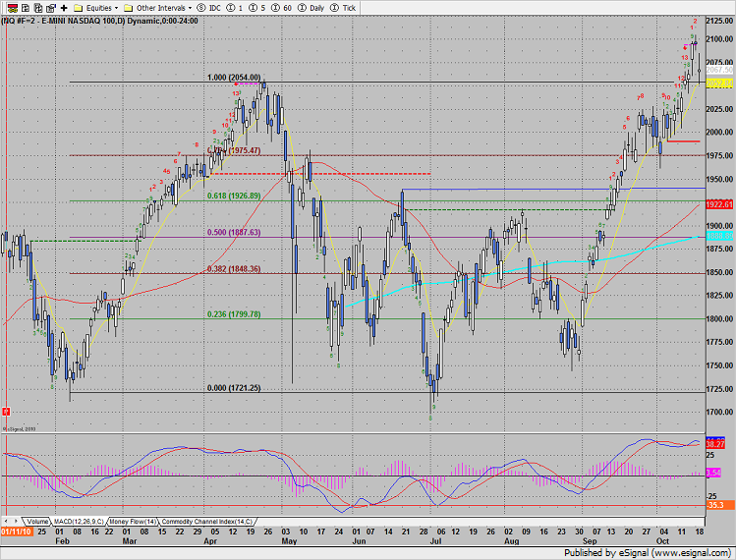Switch to the 5-minute interval
This screenshot has width=736, height=560.
click(256, 8)
